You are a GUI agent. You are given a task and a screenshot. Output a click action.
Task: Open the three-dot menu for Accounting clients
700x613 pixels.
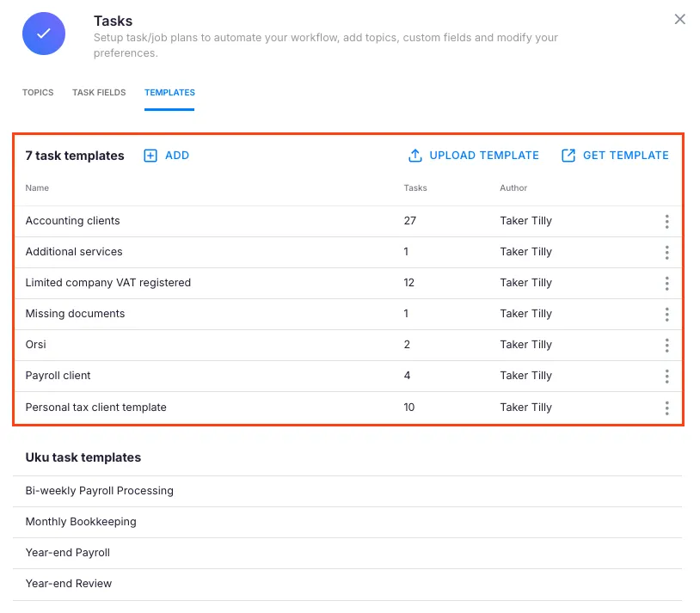pos(666,222)
